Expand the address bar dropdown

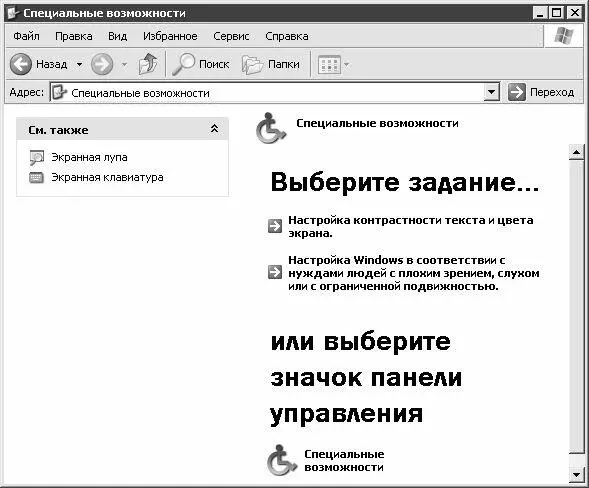click(x=491, y=92)
